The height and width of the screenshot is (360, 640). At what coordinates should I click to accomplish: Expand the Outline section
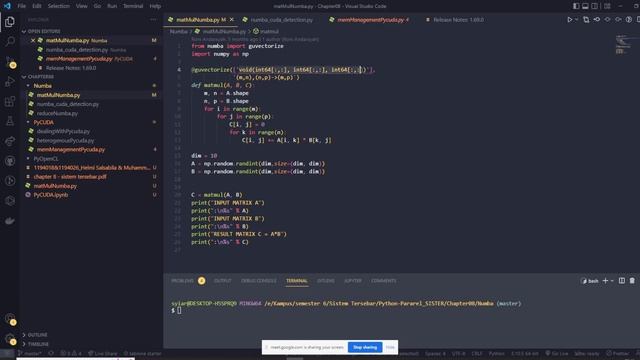tap(37, 335)
